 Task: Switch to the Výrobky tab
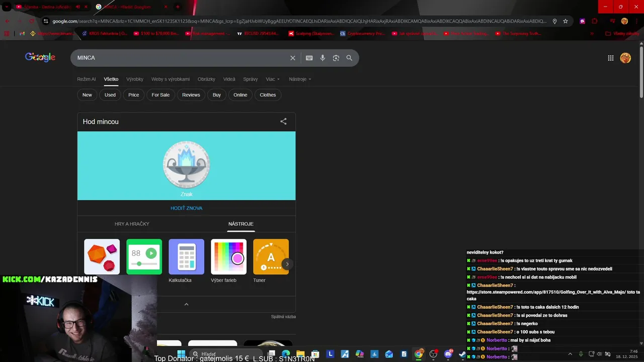point(135,79)
